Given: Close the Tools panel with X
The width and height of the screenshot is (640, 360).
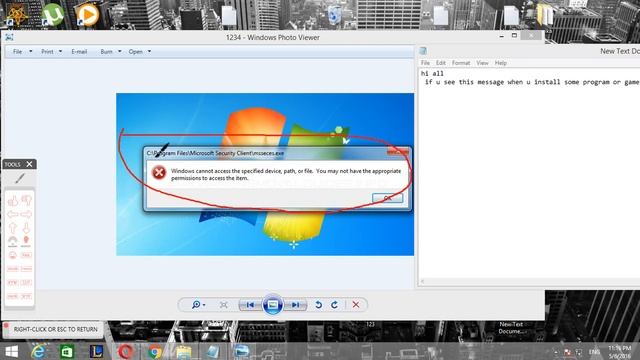Looking at the screenshot, I should tap(29, 164).
